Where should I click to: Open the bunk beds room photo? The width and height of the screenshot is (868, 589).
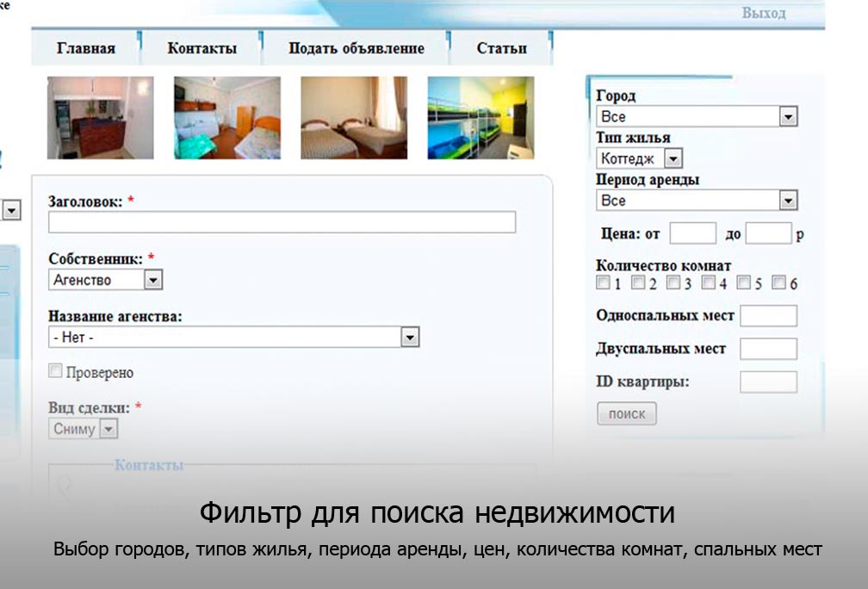point(480,118)
